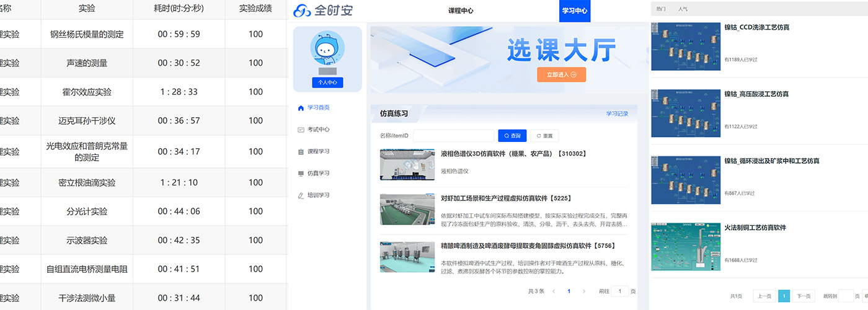Sort courses by 热门 tab
This screenshot has height=310, width=868.
click(x=661, y=9)
